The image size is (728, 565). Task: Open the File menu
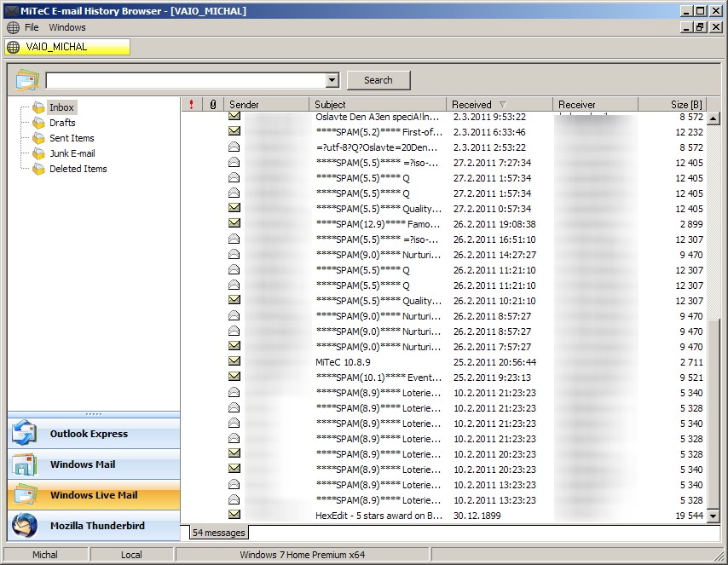(x=32, y=27)
